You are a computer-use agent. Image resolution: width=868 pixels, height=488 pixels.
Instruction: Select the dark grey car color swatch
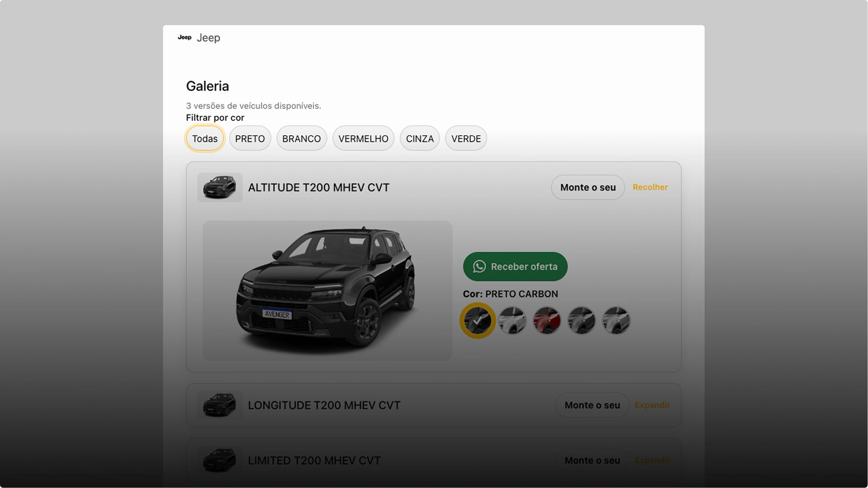click(x=581, y=320)
